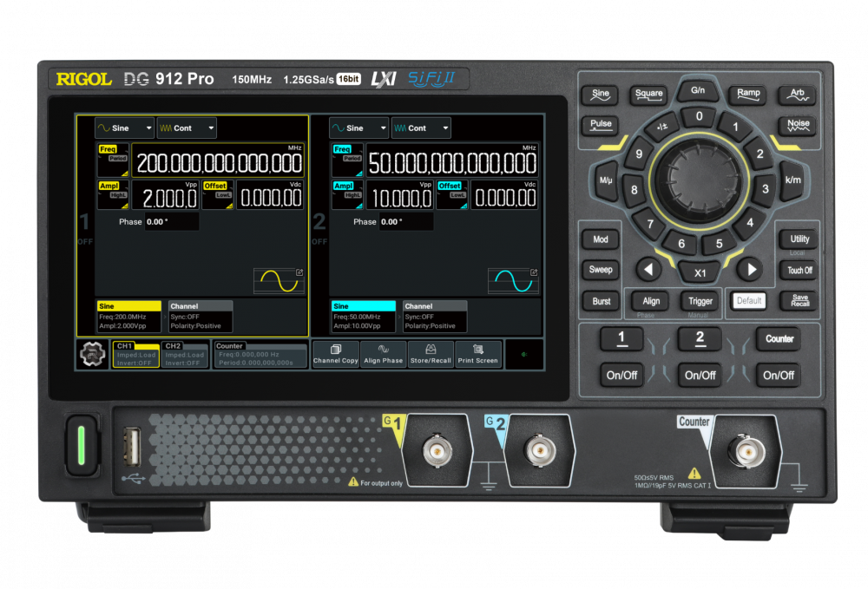Viewport: 868px width, 589px height.
Task: Open channel 2 Cont mode dropdown
Action: [x=421, y=128]
